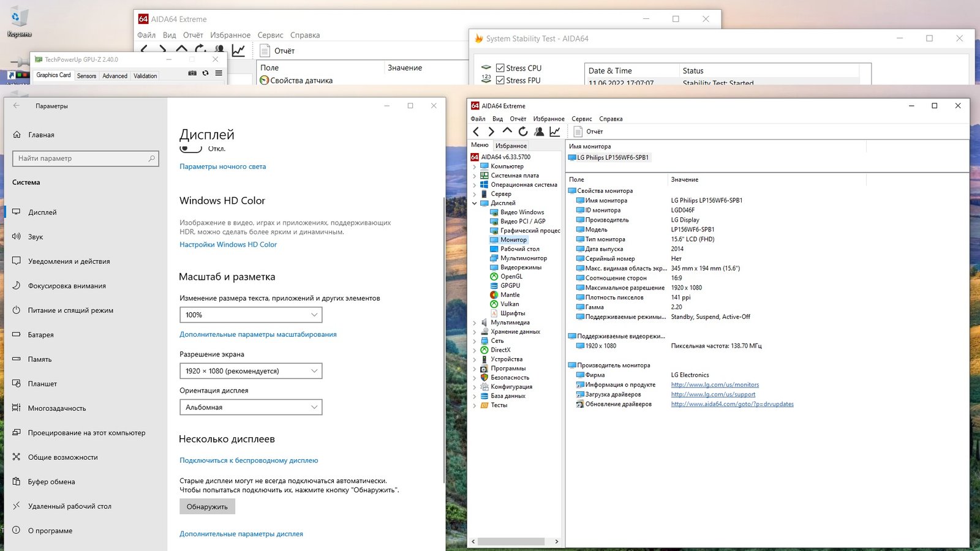Select the Recycle Bin desktop icon
Screen dimensions: 980x551
pos(19,22)
